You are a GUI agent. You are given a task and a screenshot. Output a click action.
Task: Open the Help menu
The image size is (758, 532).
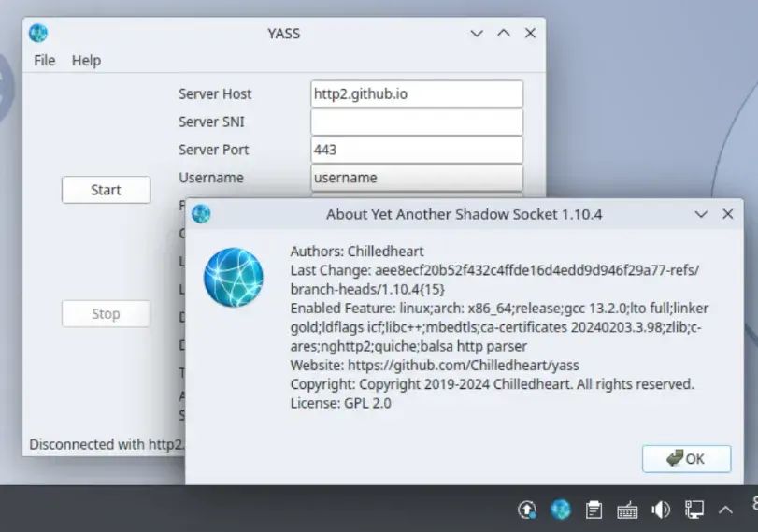[x=86, y=61]
